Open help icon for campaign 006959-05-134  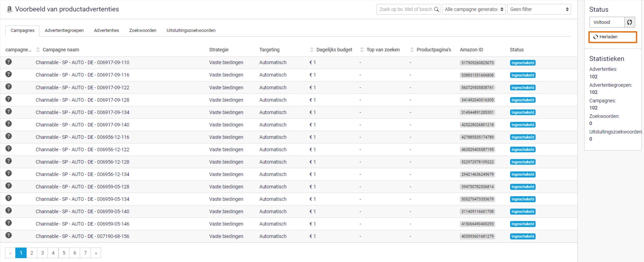(x=9, y=198)
